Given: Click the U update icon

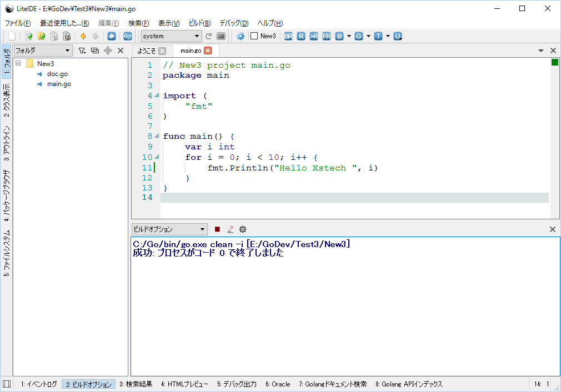Looking at the screenshot, I should 398,36.
